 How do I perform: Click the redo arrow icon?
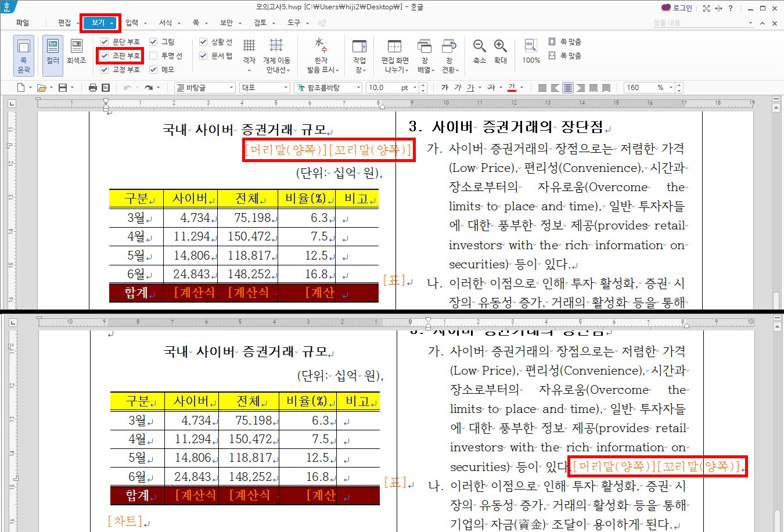pos(149,88)
